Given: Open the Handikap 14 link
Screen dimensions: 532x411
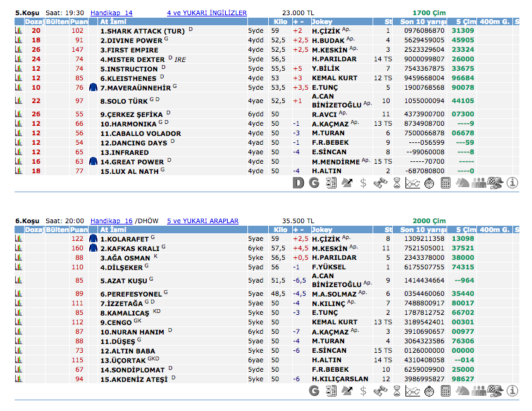Looking at the screenshot, I should tap(111, 13).
